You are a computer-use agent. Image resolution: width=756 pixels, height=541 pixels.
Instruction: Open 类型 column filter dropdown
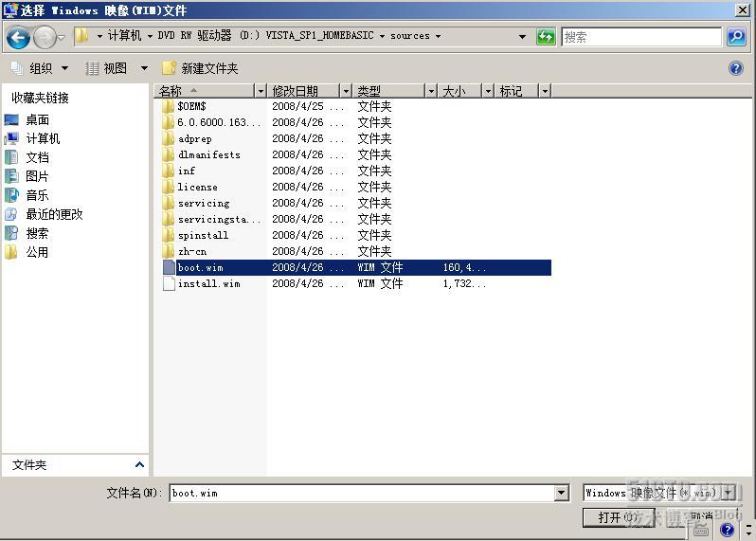pyautogui.click(x=430, y=91)
